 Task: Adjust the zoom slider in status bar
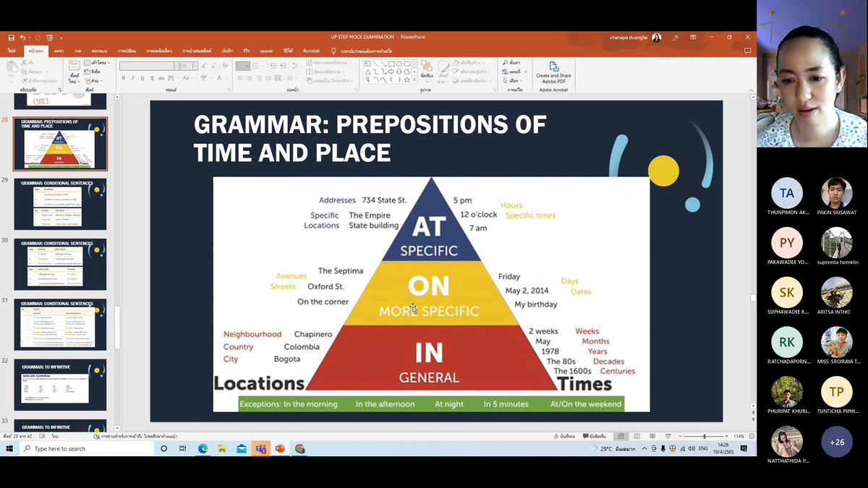tap(704, 437)
